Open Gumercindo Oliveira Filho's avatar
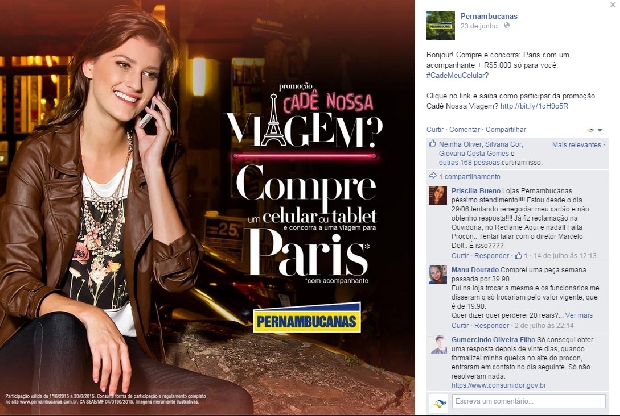Screen dimensions: 620x416 coord(438,344)
